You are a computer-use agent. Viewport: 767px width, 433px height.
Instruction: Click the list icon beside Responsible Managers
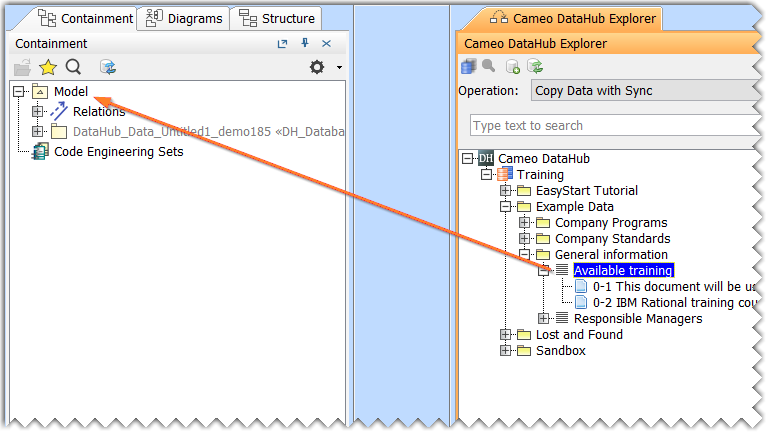click(562, 319)
